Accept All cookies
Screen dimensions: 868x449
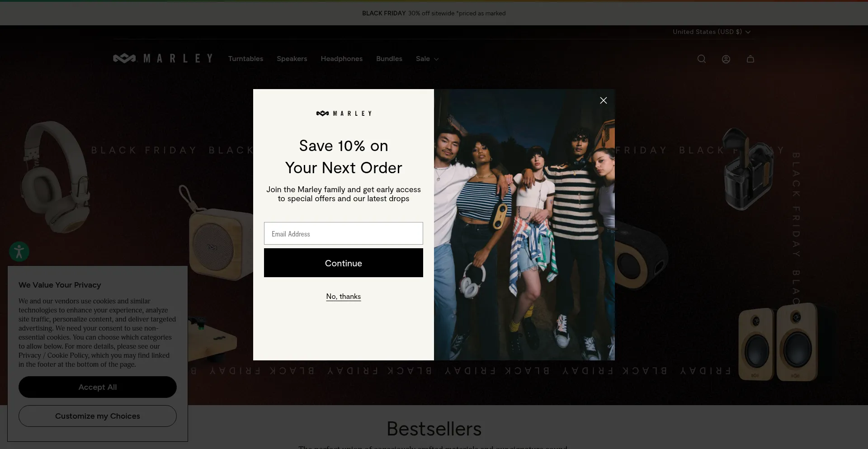(98, 387)
